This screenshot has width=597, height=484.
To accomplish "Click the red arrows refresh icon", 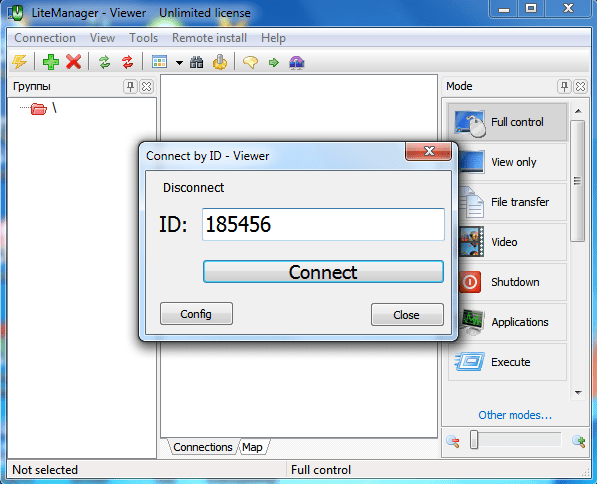I will click(x=128, y=62).
